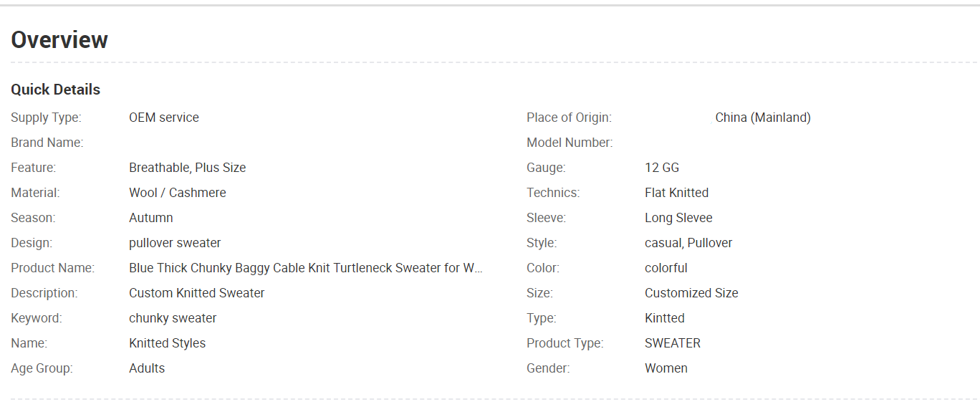Select the Flat Knitted technics value
980x412 pixels.
tap(677, 193)
